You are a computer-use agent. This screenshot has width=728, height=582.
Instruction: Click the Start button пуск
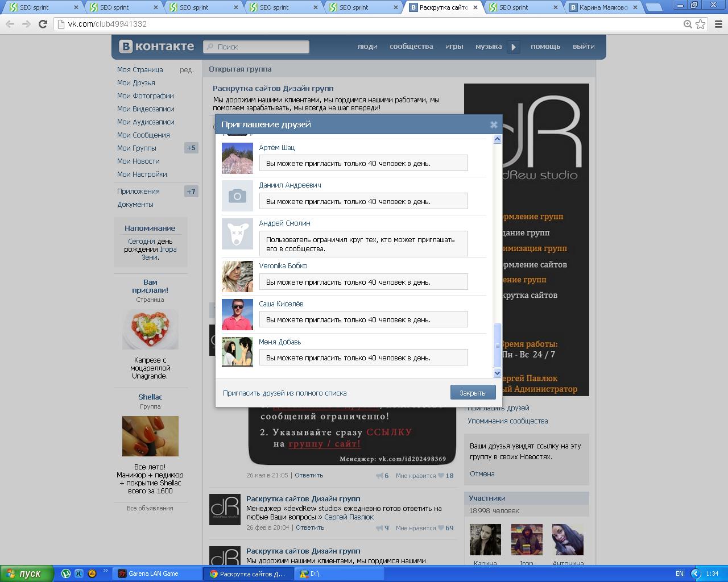pyautogui.click(x=27, y=573)
